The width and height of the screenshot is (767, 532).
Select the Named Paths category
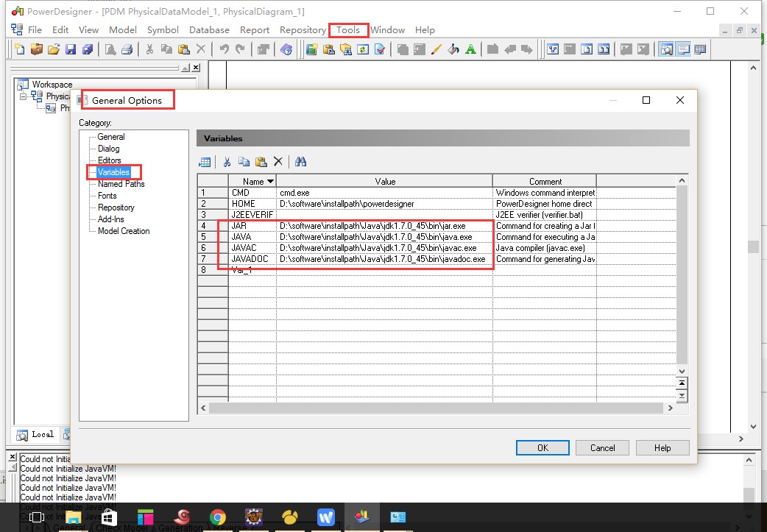point(121,184)
